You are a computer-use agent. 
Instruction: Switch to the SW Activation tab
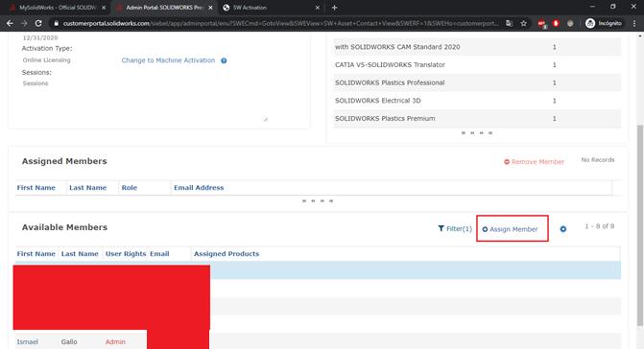[x=271, y=8]
